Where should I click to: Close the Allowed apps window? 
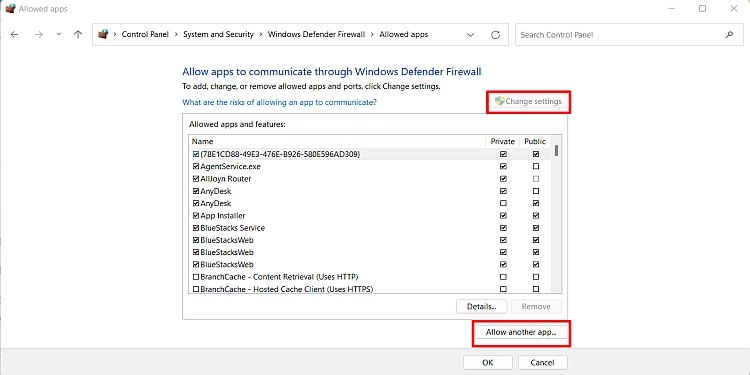pos(733,9)
